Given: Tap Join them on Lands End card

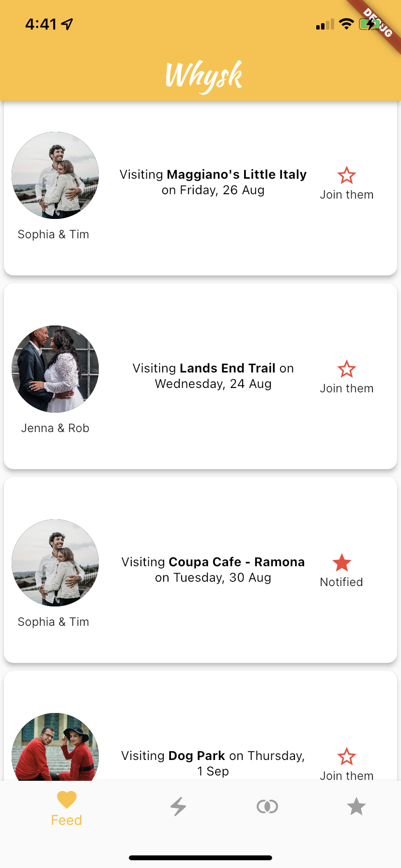Looking at the screenshot, I should [x=347, y=388].
